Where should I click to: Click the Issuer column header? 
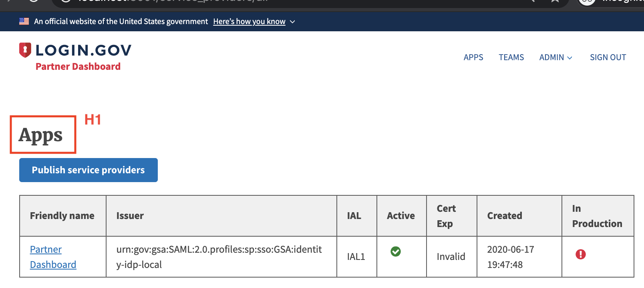pos(221,216)
